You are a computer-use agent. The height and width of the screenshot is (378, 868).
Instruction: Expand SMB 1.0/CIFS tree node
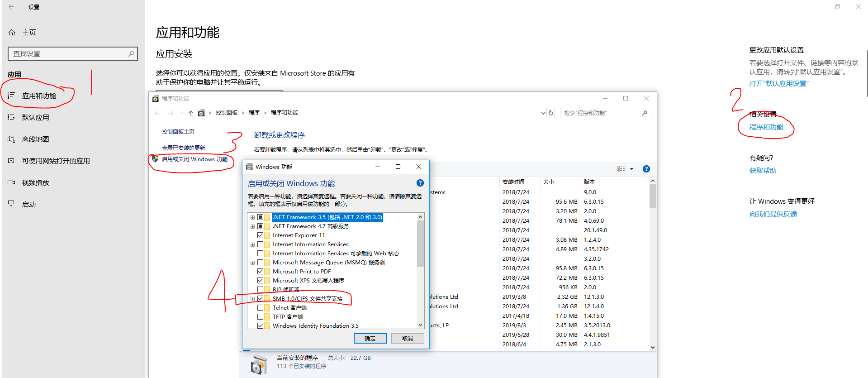[252, 299]
